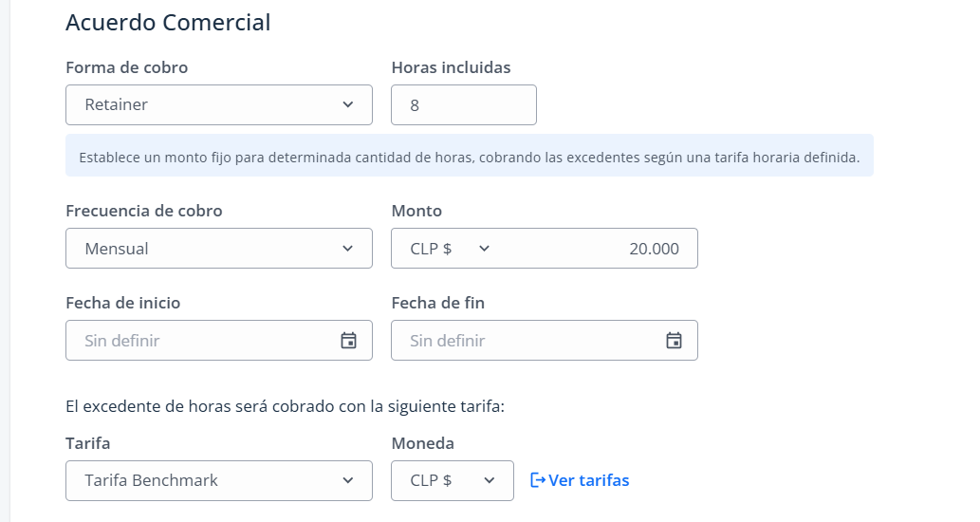The width and height of the screenshot is (980, 522).
Task: Open the Ver tarifas link
Action: click(580, 480)
